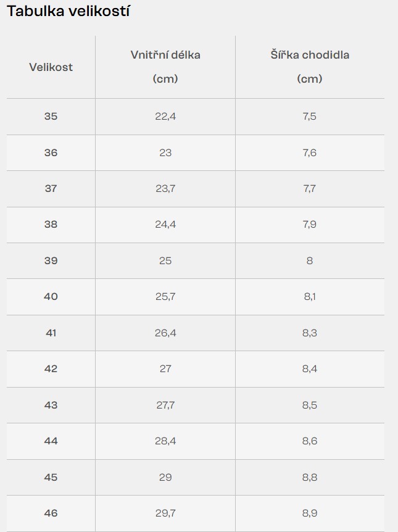
Task: Select the inner length value 25,7
Action: [x=165, y=296]
